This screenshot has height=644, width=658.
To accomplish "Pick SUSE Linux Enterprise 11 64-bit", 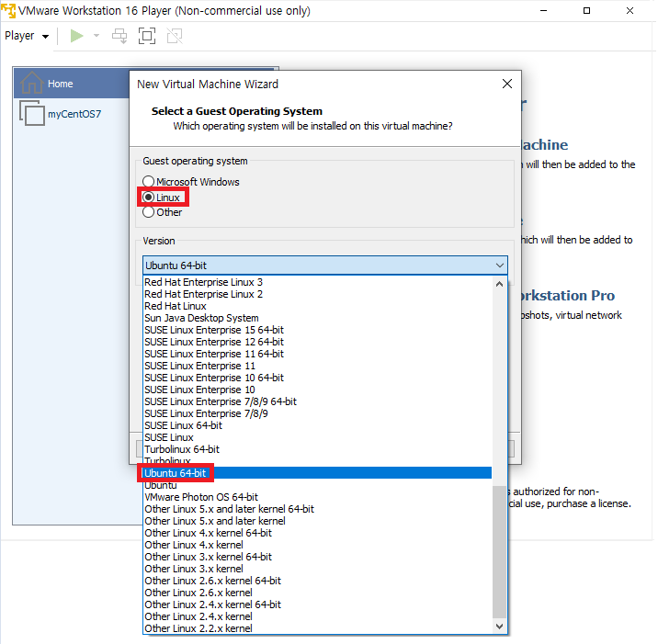I will [318, 354].
